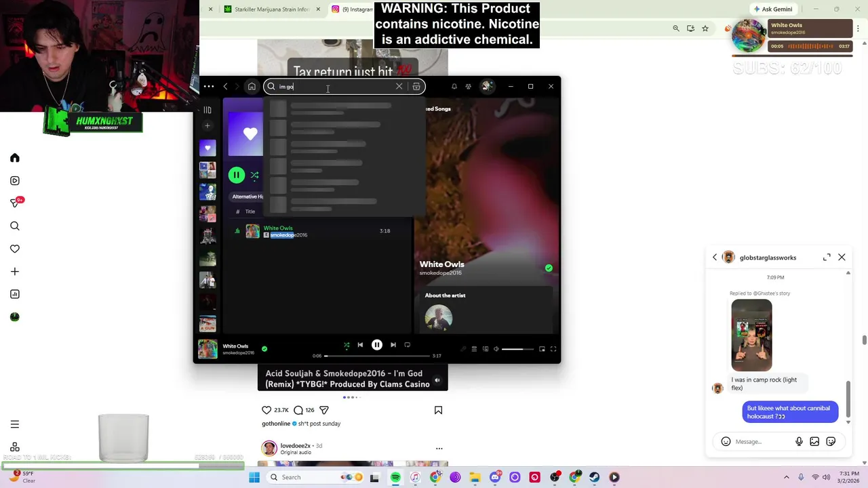Open the lovedoee2x profile link
The image size is (868, 488).
[296, 446]
